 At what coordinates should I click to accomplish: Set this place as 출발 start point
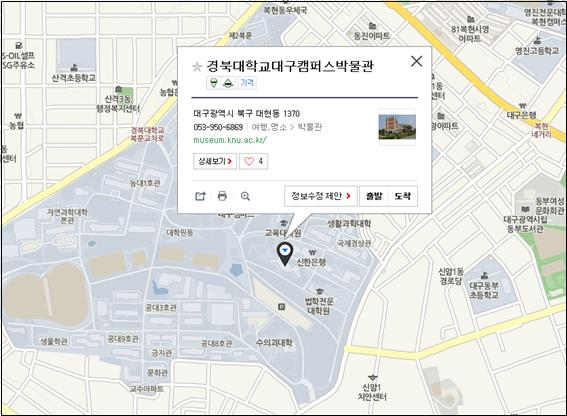click(374, 196)
